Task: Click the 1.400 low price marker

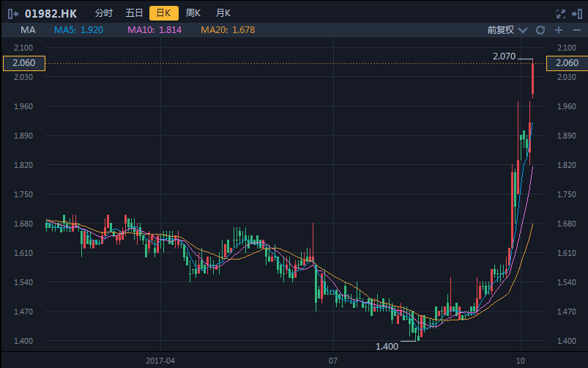Action: point(387,346)
